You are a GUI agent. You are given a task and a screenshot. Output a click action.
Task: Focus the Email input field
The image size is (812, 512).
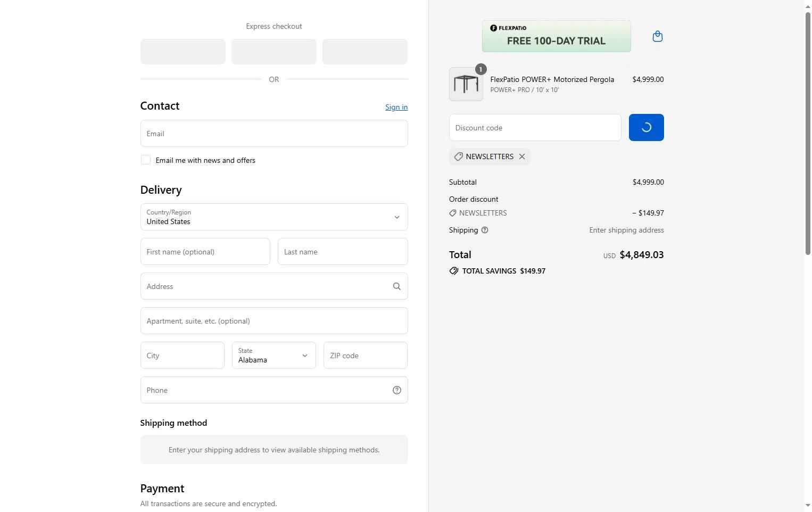[274, 134]
